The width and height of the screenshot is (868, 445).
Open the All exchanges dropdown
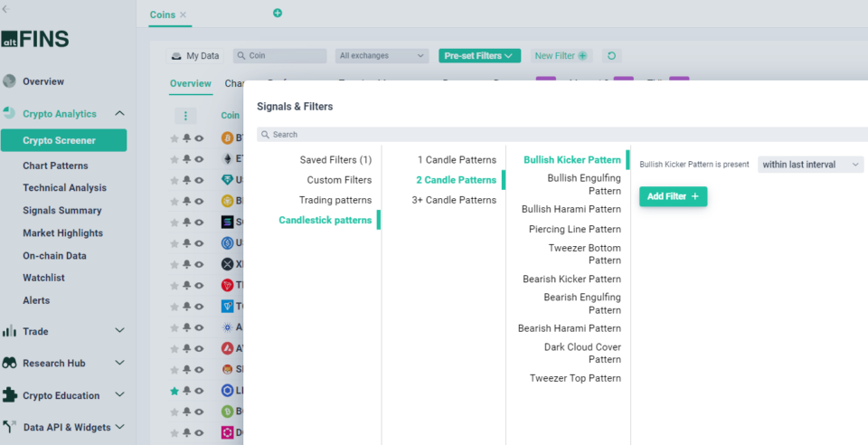coord(382,56)
